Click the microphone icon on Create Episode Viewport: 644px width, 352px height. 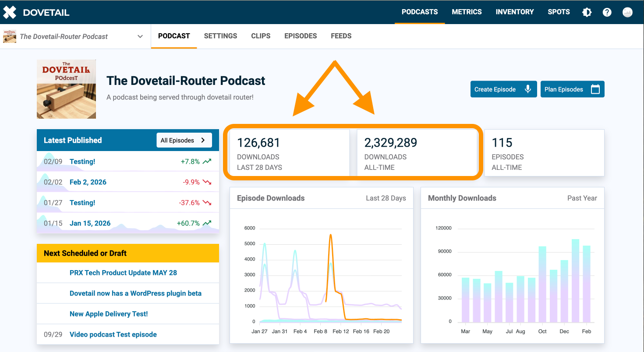point(528,89)
